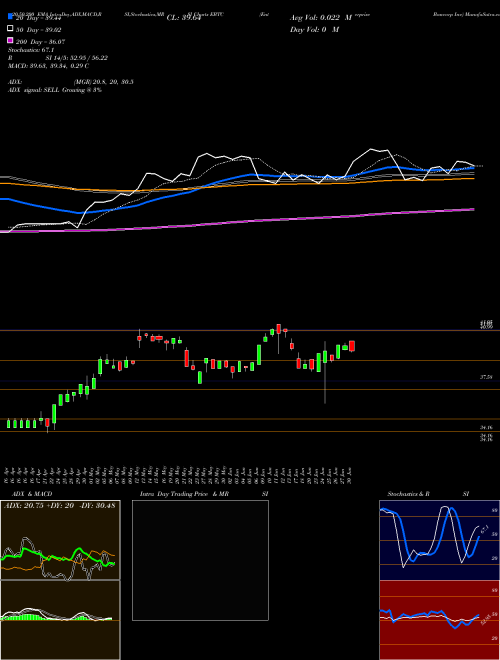Open the blue Stochastics mini chart

coord(439,540)
